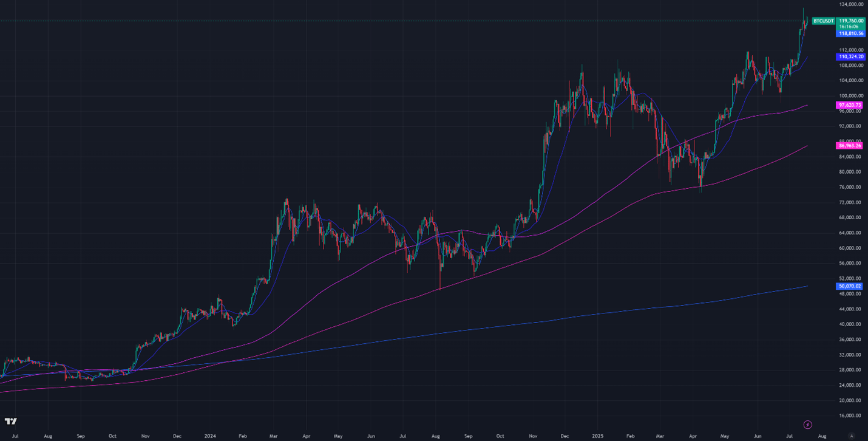Select the blue 118,810.56 indicator label
The height and width of the screenshot is (441, 868).
click(x=851, y=33)
